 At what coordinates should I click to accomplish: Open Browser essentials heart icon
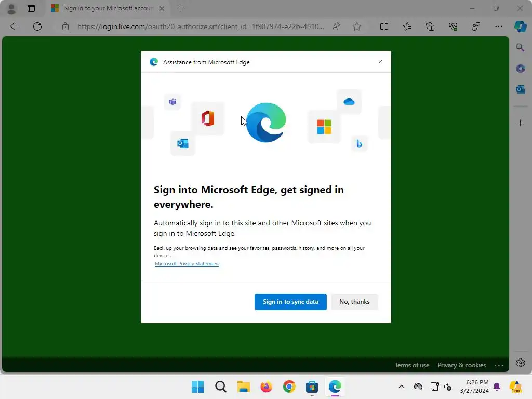(453, 26)
